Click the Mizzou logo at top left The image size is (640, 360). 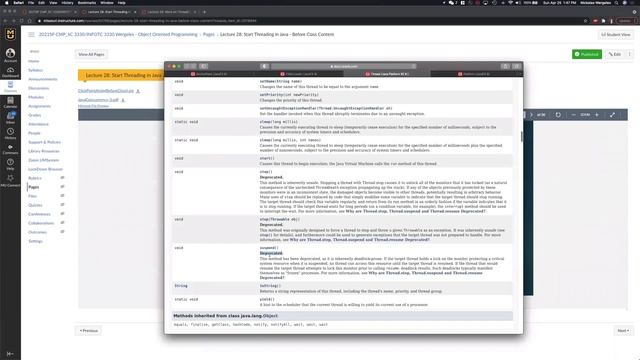pos(10,34)
